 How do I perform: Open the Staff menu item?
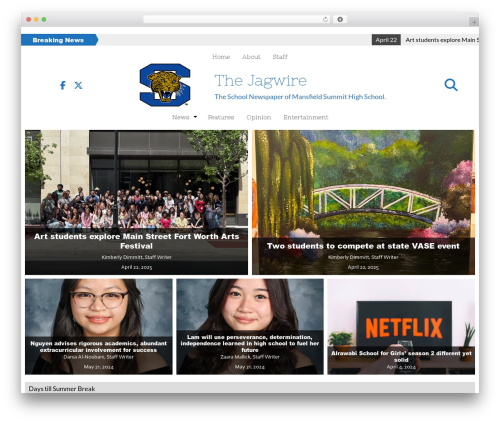coord(280,57)
